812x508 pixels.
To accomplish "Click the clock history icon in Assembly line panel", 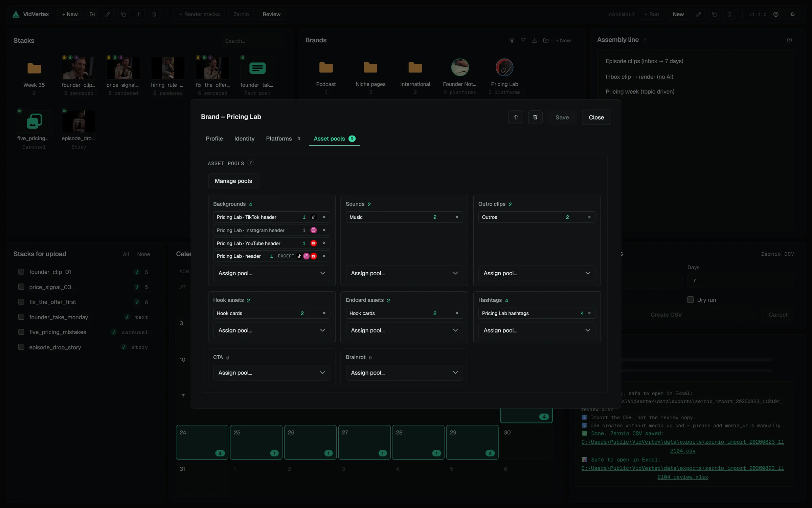I will pyautogui.click(x=789, y=40).
